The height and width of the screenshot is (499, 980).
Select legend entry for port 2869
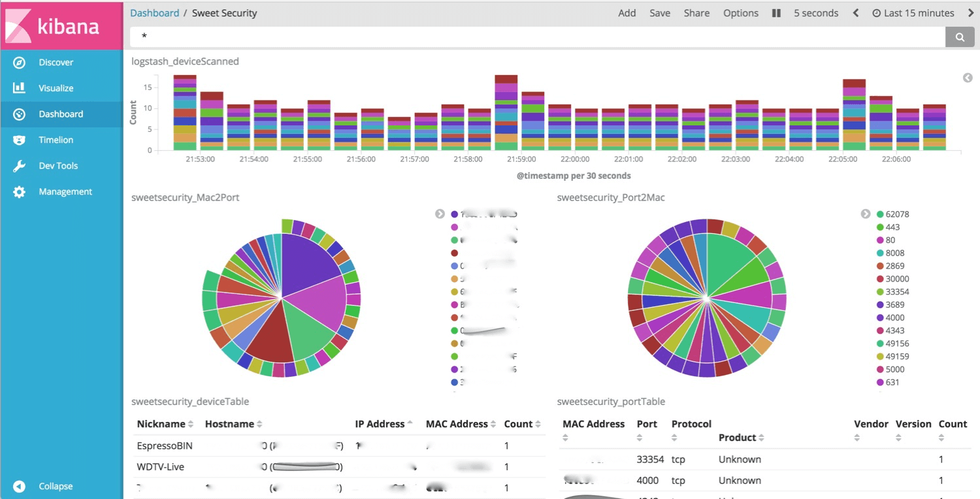pyautogui.click(x=890, y=266)
